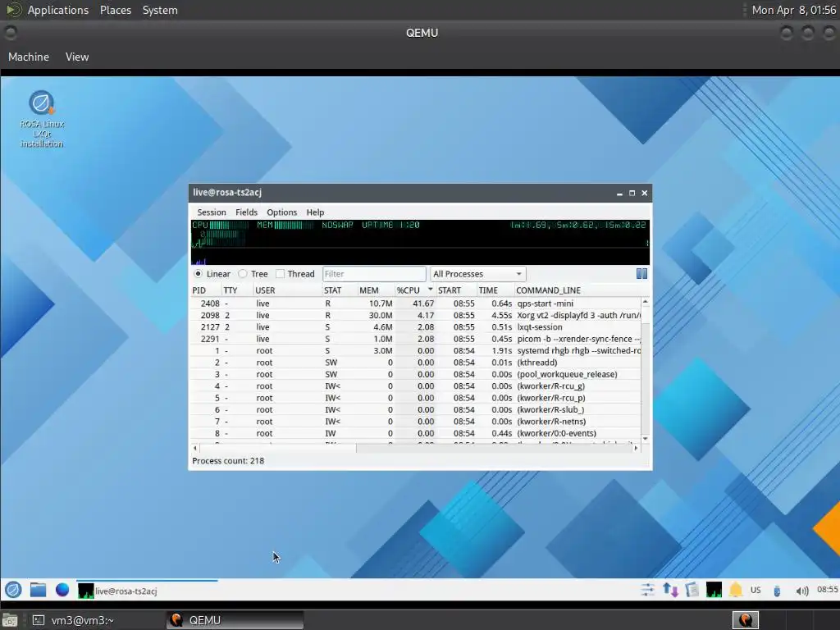The image size is (840, 630).
Task: Select process row (kworker/R-netns)
Action: (416, 421)
